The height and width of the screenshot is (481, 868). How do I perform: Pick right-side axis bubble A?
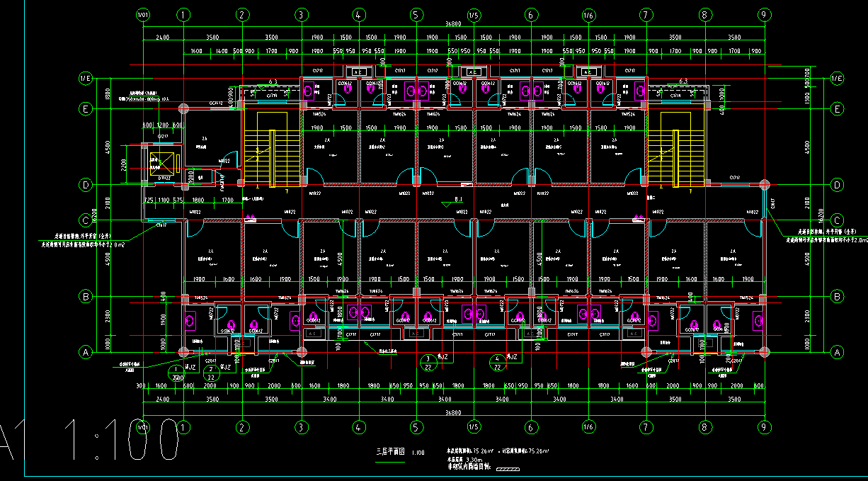click(x=838, y=351)
